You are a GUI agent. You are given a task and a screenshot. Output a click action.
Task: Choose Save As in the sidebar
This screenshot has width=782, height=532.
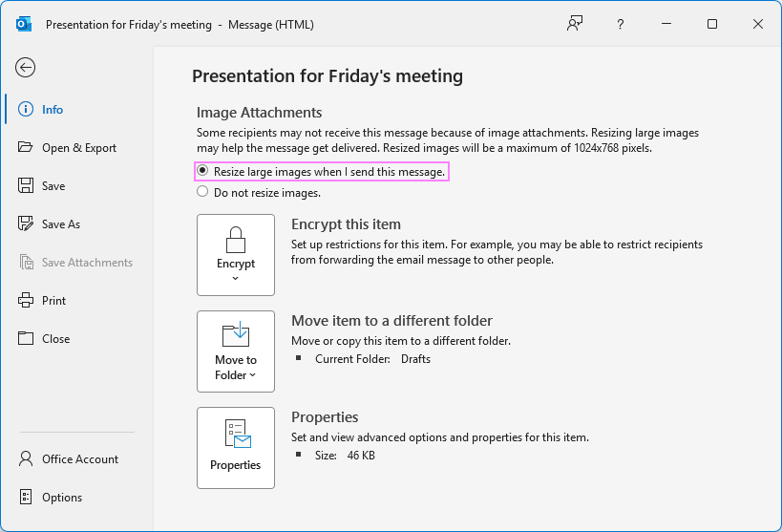pyautogui.click(x=49, y=224)
